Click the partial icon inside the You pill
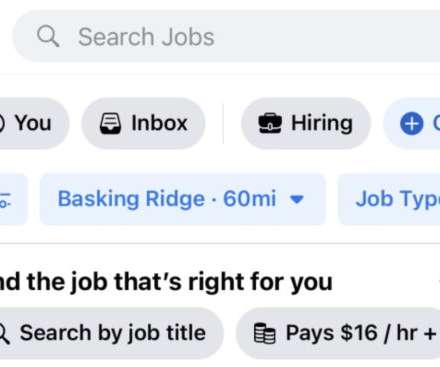This screenshot has width=440, height=367. pos(2,123)
